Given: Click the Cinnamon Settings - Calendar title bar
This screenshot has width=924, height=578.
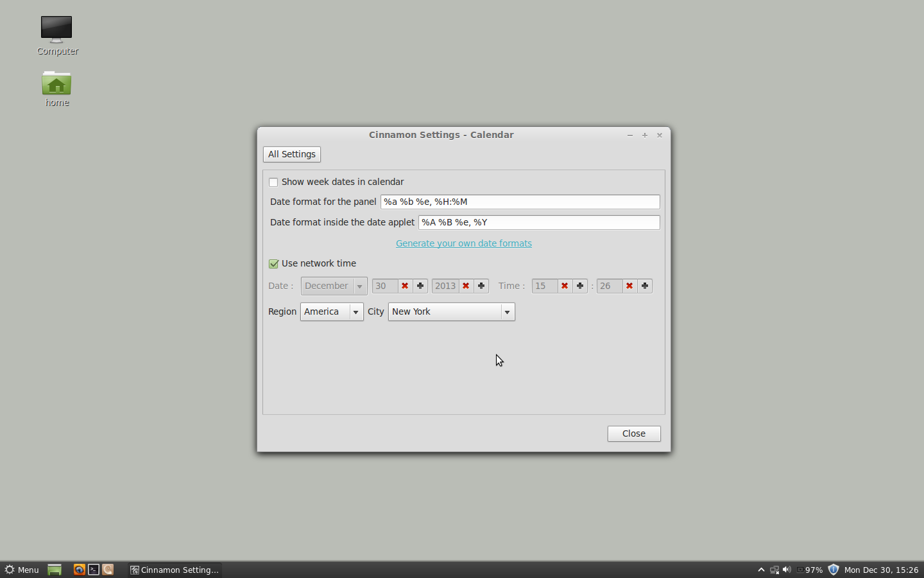Looking at the screenshot, I should click(x=441, y=135).
